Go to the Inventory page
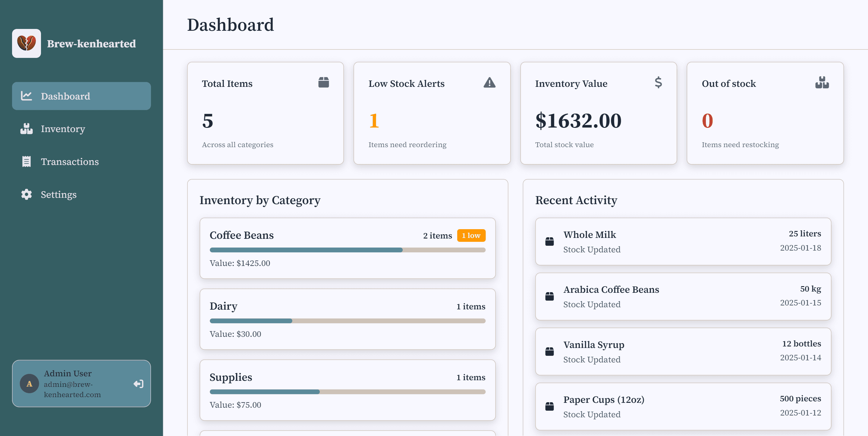The height and width of the screenshot is (436, 868). [x=81, y=128]
